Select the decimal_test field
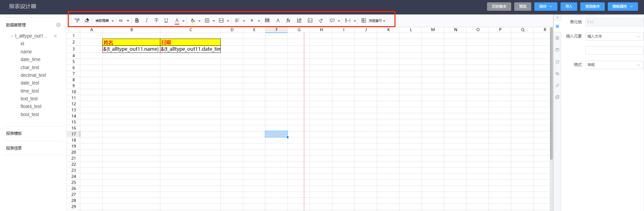Viewport: 644px width, 211px height. tap(33, 75)
